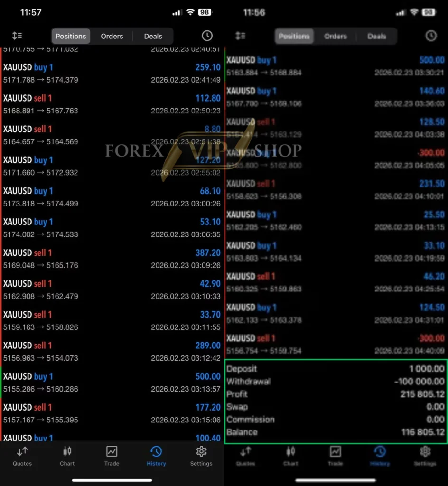This screenshot has height=486, width=448.
Task: Open the clock date-range icon on the sharp left screen
Action: (x=207, y=36)
